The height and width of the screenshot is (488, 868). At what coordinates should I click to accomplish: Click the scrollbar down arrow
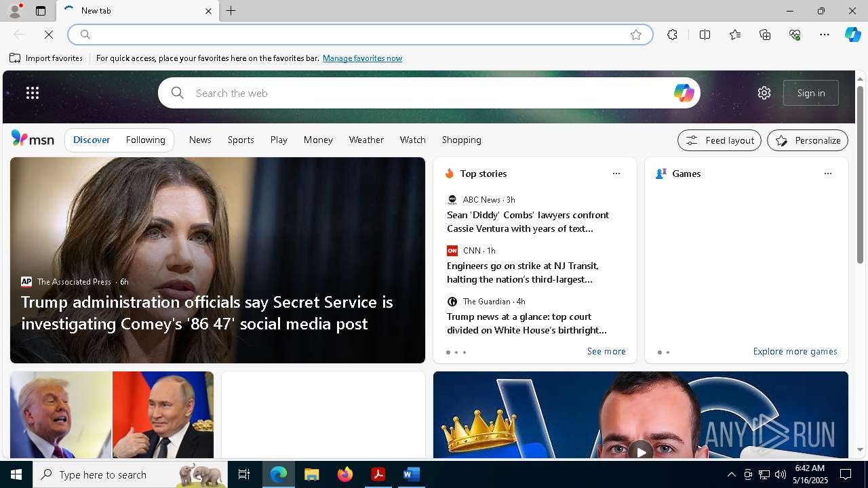tap(860, 449)
